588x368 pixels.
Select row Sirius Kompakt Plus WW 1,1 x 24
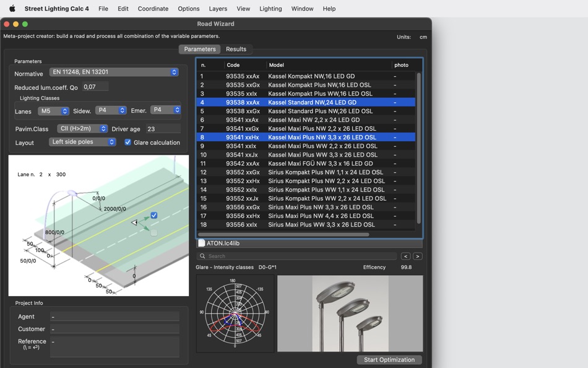click(306, 190)
